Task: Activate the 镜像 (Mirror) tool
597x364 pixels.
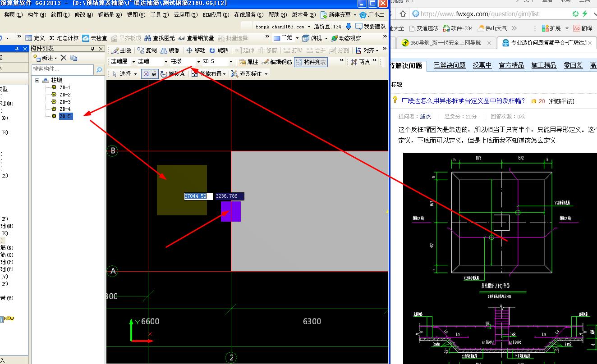Action: click(170, 50)
